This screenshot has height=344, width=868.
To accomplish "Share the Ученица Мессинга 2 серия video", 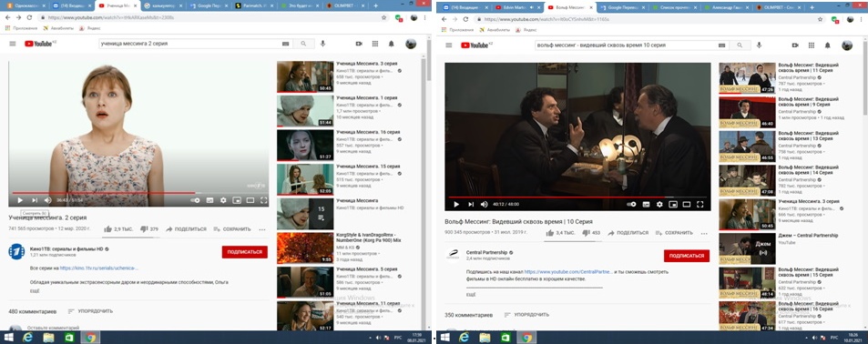I will (186, 229).
